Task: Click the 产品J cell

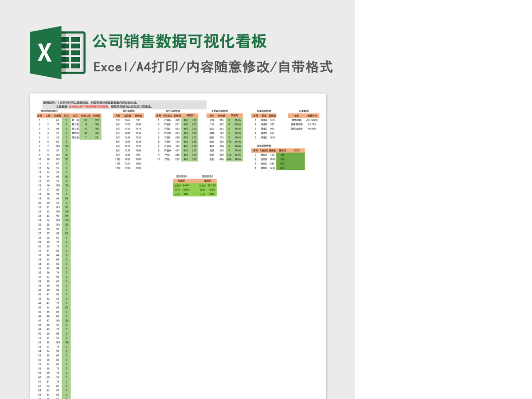Action: (x=167, y=159)
